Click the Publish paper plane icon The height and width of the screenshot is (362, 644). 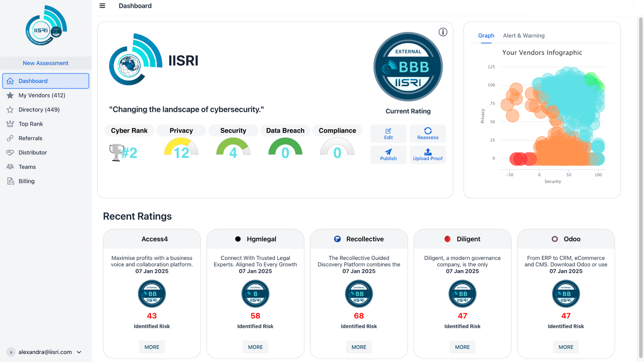(x=388, y=152)
